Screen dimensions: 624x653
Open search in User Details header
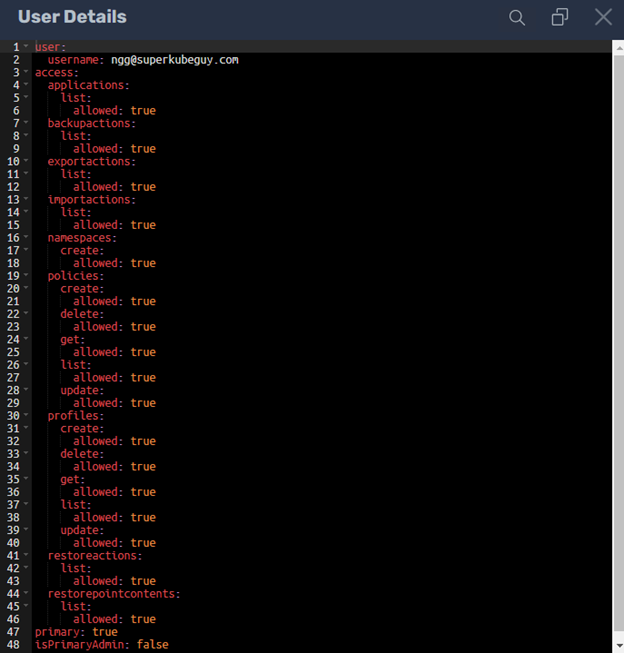(517, 17)
